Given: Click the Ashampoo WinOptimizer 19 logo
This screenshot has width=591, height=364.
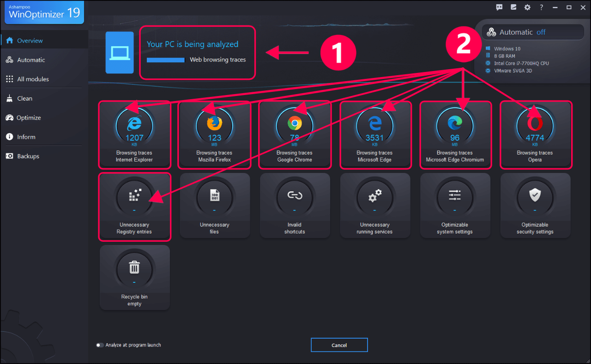Looking at the screenshot, I should (44, 12).
